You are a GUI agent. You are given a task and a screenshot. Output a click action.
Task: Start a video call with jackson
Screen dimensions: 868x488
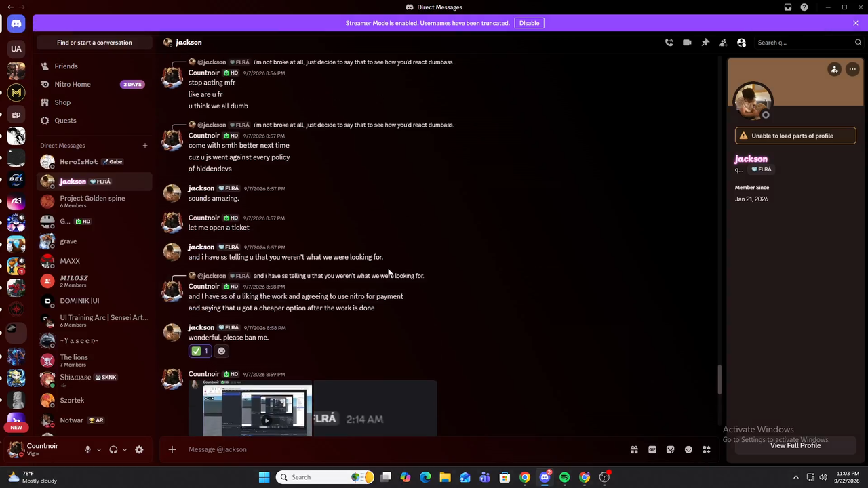click(x=687, y=43)
